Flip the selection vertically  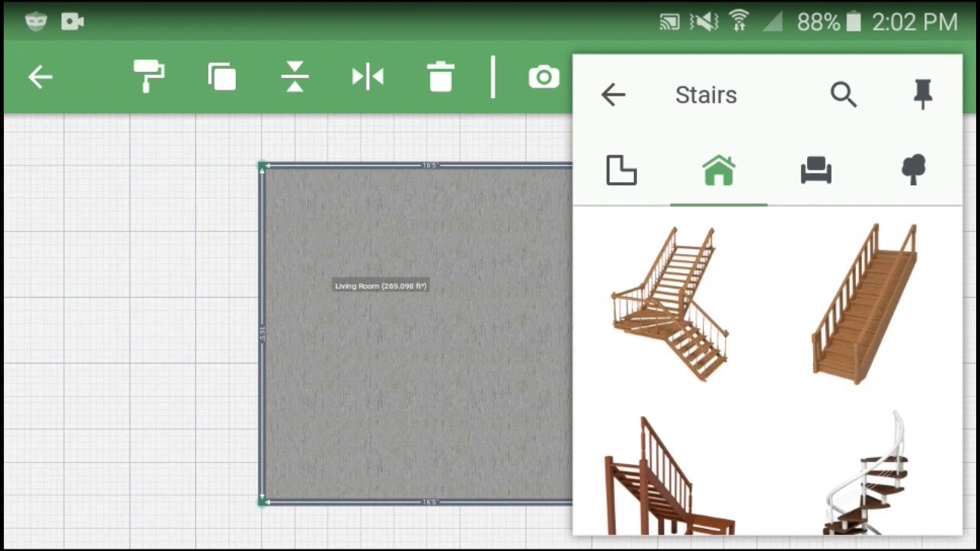295,77
